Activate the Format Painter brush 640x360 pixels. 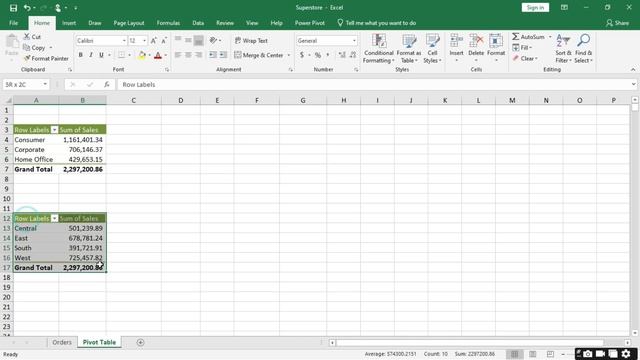(46, 58)
